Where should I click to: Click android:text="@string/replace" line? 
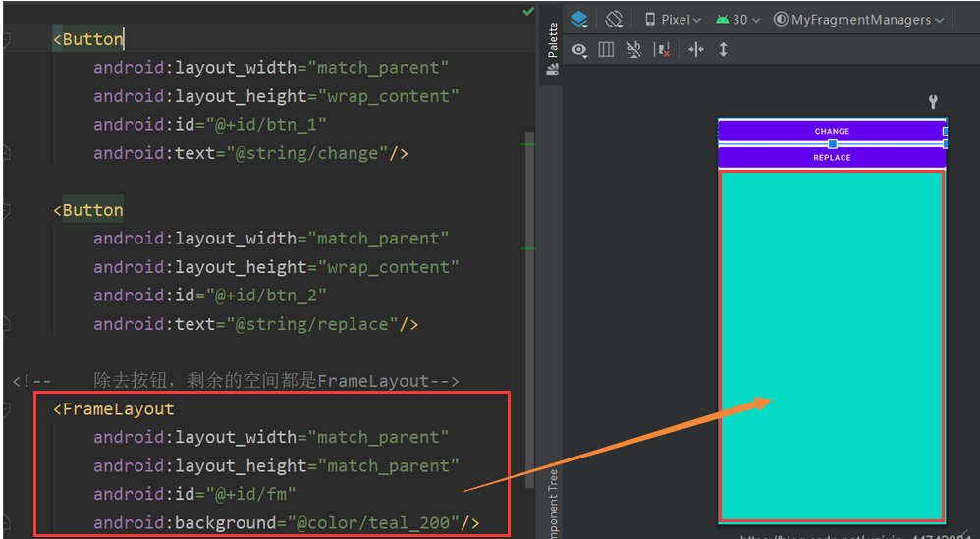(x=255, y=324)
